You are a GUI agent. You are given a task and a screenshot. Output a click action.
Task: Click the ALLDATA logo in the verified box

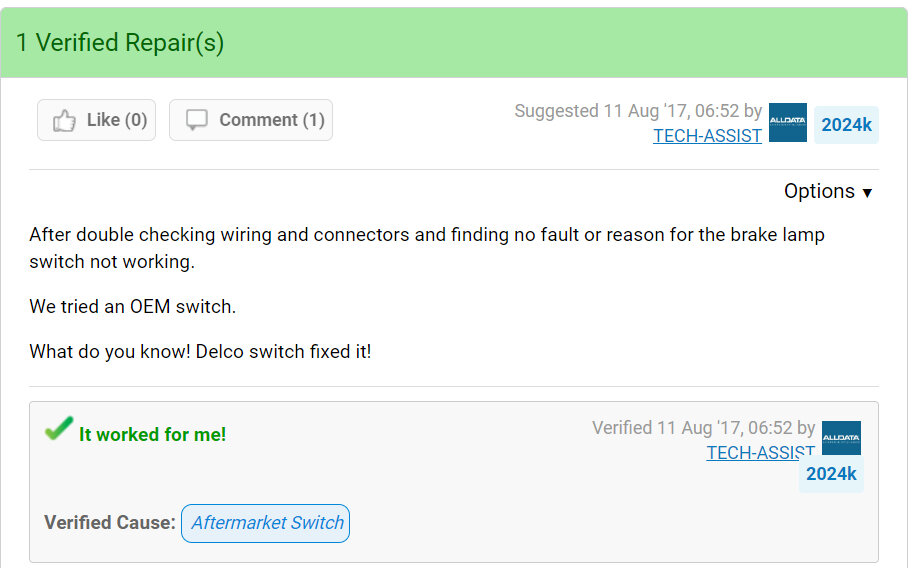[841, 438]
